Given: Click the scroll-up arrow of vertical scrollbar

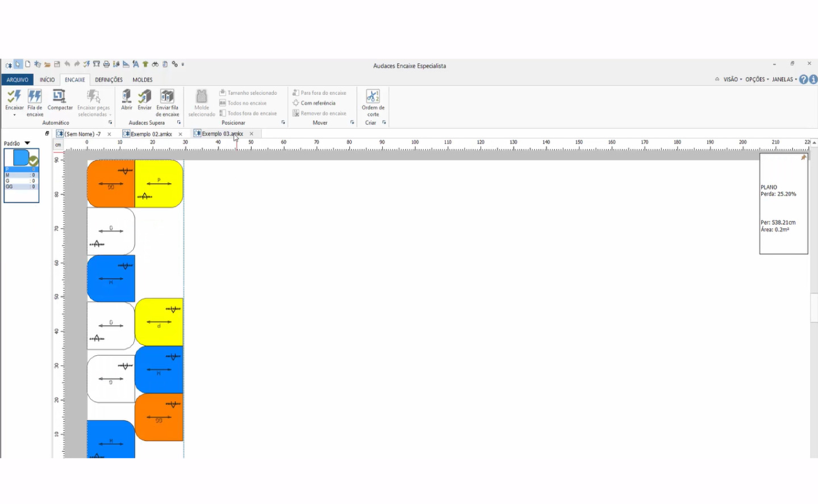Looking at the screenshot, I should pos(814,142).
